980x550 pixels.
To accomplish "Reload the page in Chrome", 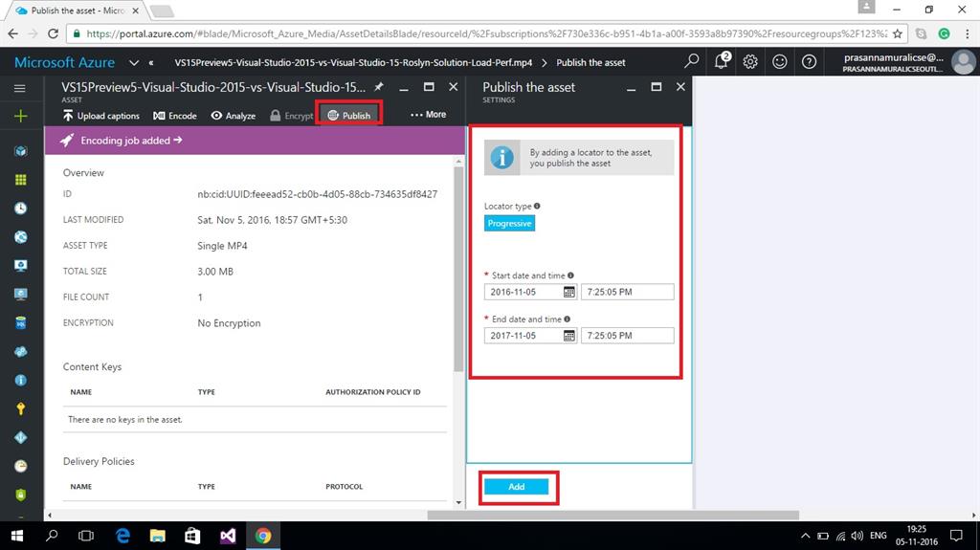I will (x=54, y=33).
